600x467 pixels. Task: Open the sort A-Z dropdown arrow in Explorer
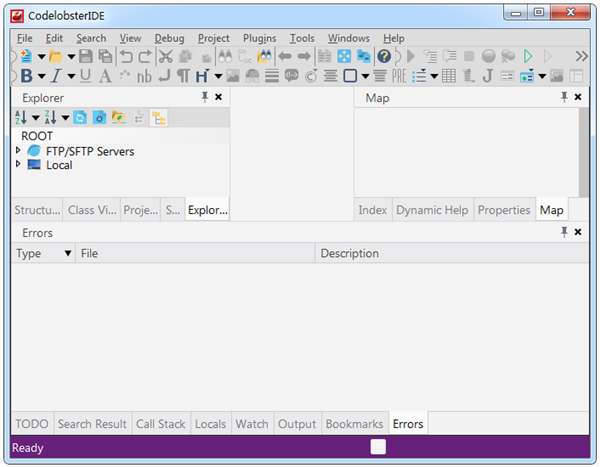coord(36,118)
